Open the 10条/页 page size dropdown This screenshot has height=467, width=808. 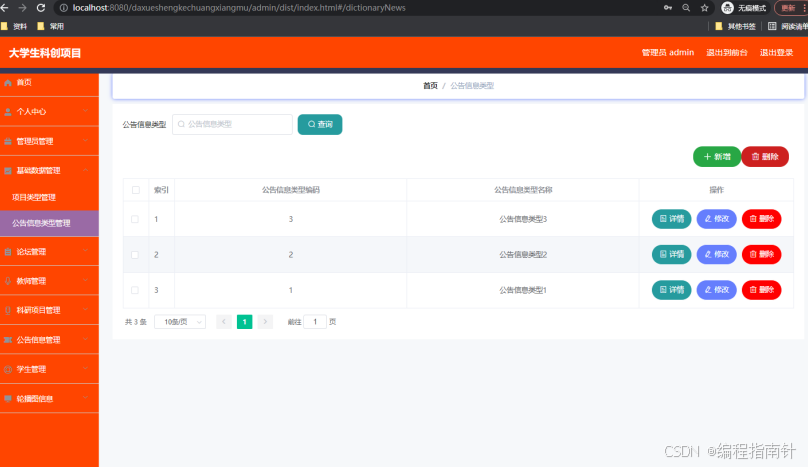tap(180, 322)
